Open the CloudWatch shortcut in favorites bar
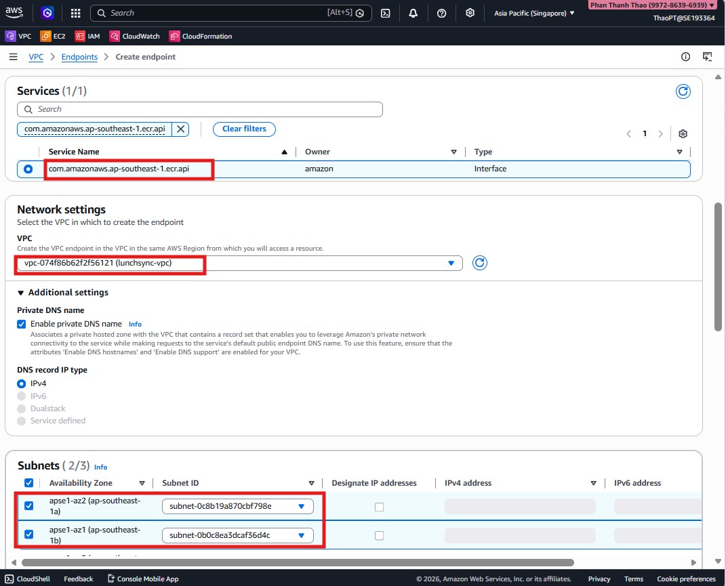Viewport: 728px width, 586px height. pyautogui.click(x=135, y=36)
